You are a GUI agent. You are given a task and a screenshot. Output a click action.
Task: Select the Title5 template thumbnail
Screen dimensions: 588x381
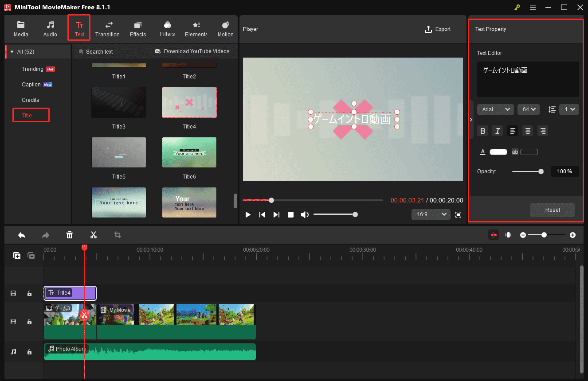118,152
